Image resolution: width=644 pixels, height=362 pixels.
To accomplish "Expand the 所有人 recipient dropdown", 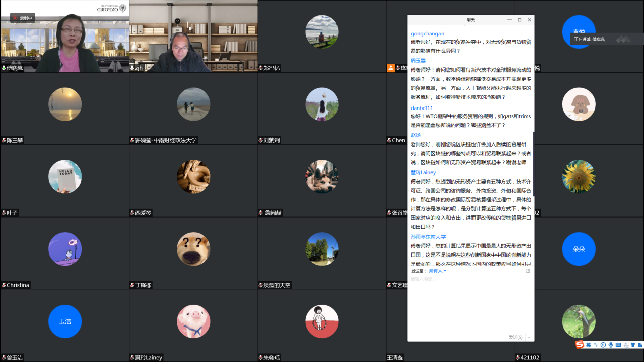I will (x=437, y=271).
